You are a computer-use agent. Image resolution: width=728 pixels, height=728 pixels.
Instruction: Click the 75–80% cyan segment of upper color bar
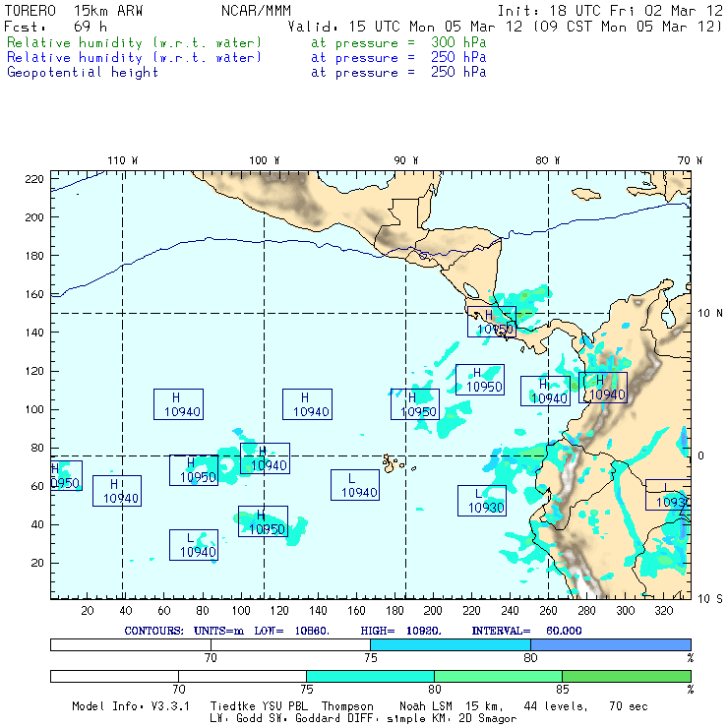pyautogui.click(x=451, y=644)
